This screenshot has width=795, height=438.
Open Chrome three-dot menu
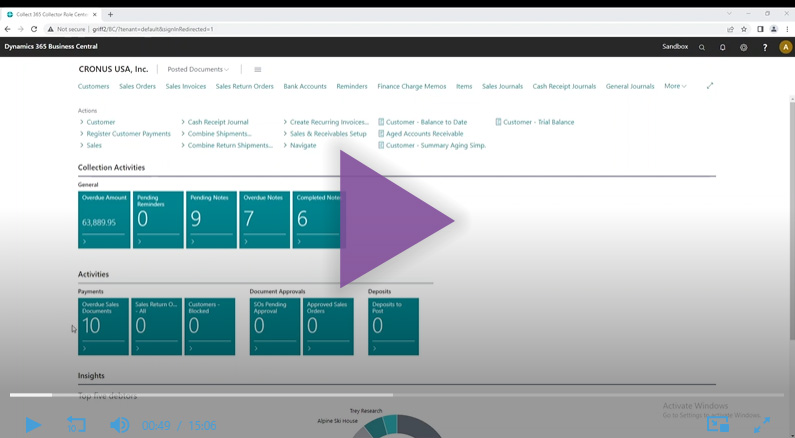pyautogui.click(x=787, y=29)
